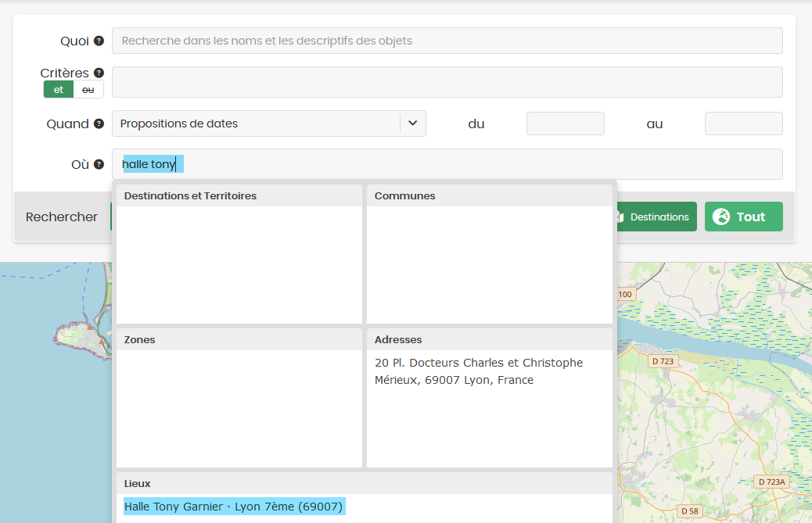Image resolution: width=812 pixels, height=523 pixels.
Task: Click the Destinations search button
Action: [656, 217]
